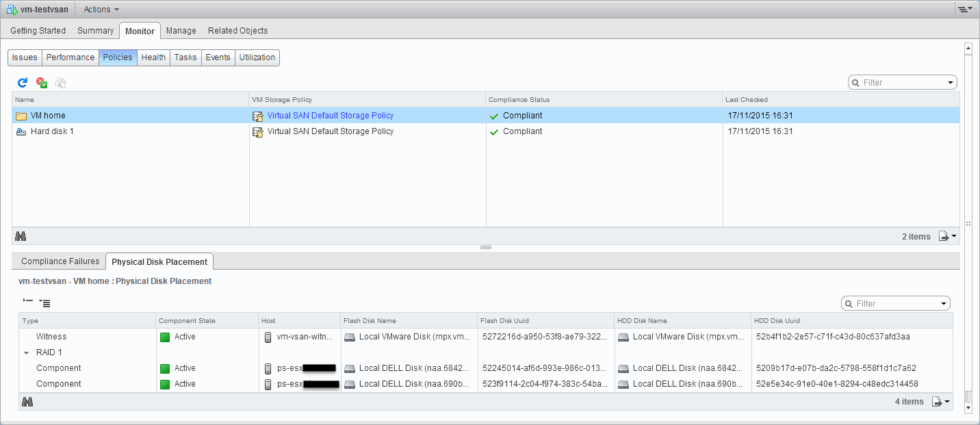Image resolution: width=980 pixels, height=425 pixels.
Task: Click the binoculars icon below the disk placement table
Action: [x=27, y=402]
